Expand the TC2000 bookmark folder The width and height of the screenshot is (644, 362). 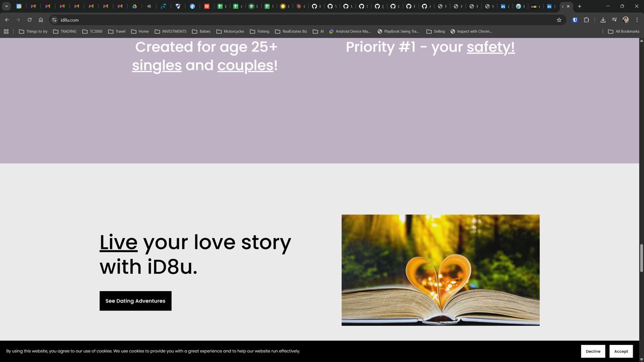click(x=92, y=32)
